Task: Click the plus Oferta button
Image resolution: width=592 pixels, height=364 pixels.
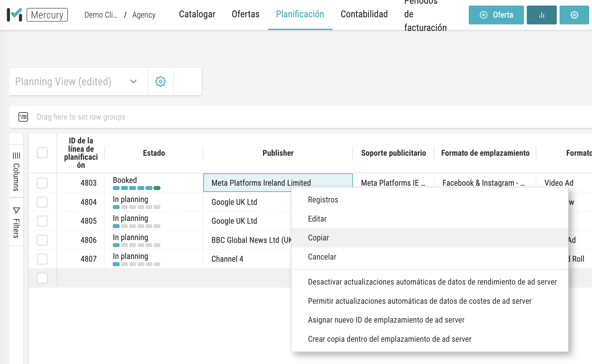Action: 496,15
